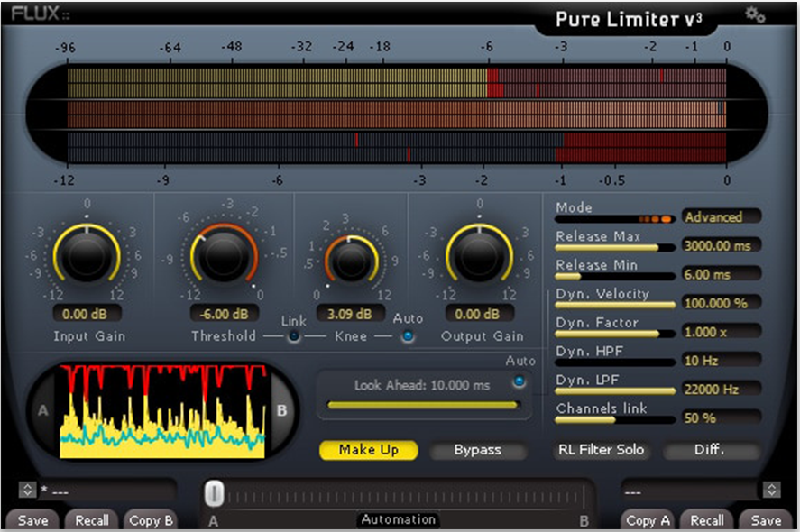Click the waveform history display

[161, 409]
